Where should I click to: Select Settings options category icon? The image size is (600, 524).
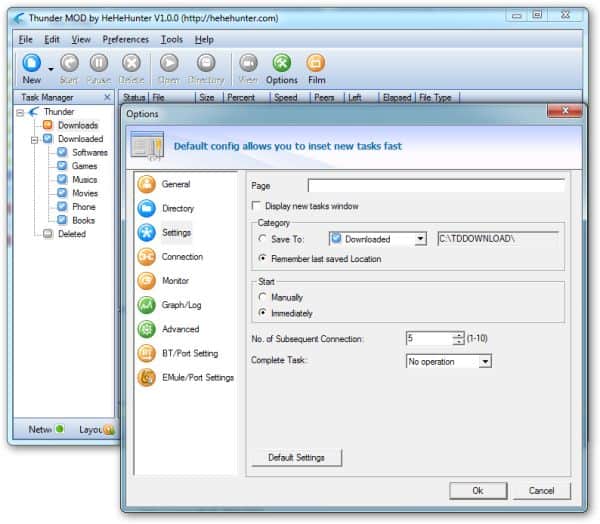[147, 233]
